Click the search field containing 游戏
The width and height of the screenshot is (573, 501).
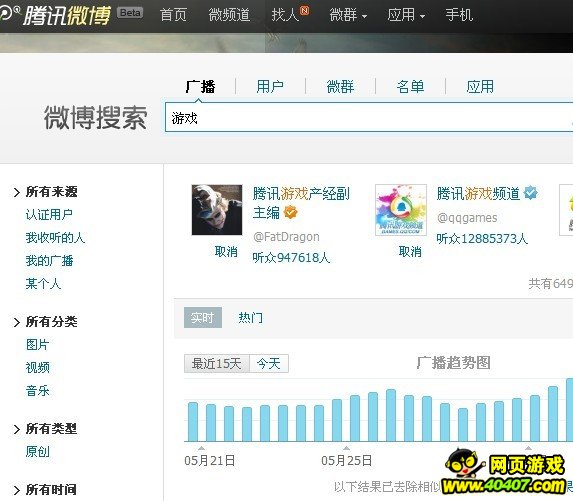(369, 117)
